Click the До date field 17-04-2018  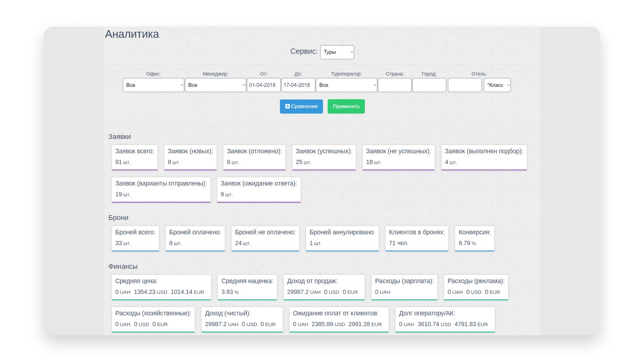(298, 85)
